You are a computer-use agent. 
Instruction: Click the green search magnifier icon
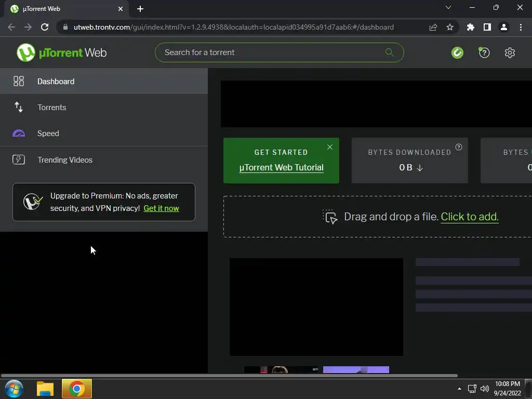390,52
